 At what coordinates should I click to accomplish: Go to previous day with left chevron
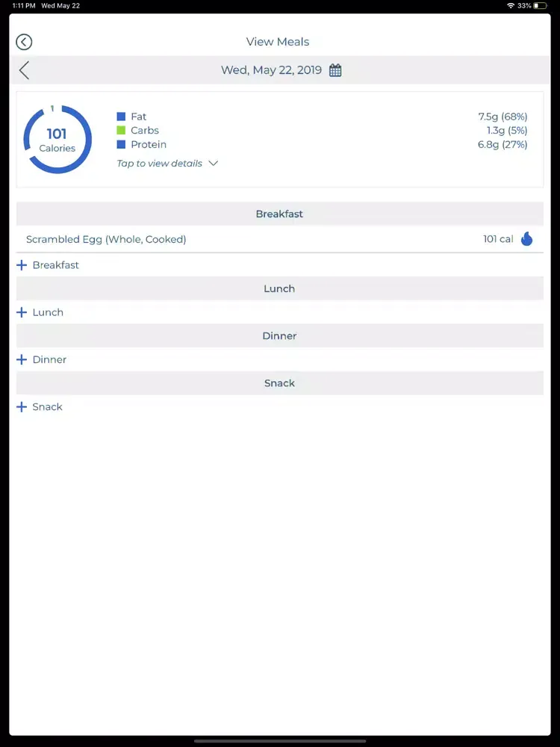point(25,70)
